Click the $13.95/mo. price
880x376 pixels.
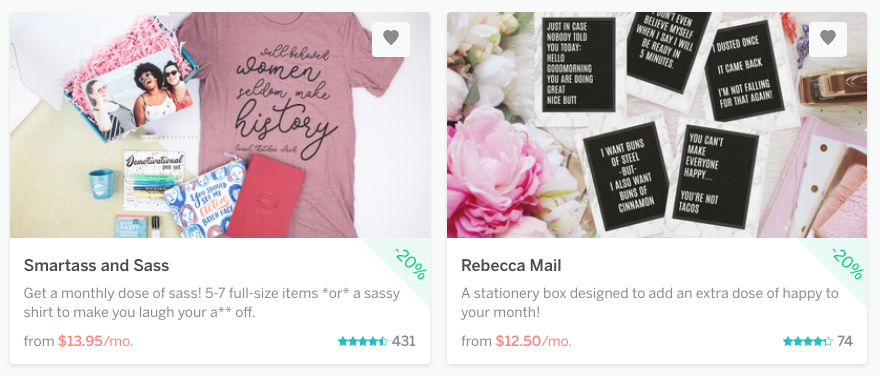[x=96, y=341]
